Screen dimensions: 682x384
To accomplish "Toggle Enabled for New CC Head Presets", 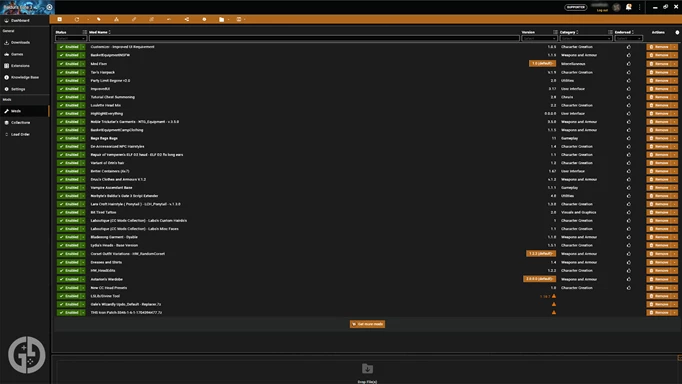I will point(69,287).
